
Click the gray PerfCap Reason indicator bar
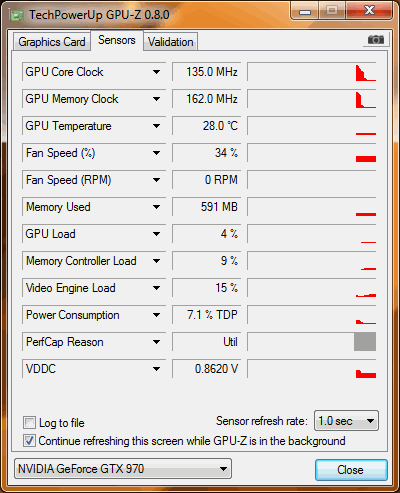pos(365,342)
